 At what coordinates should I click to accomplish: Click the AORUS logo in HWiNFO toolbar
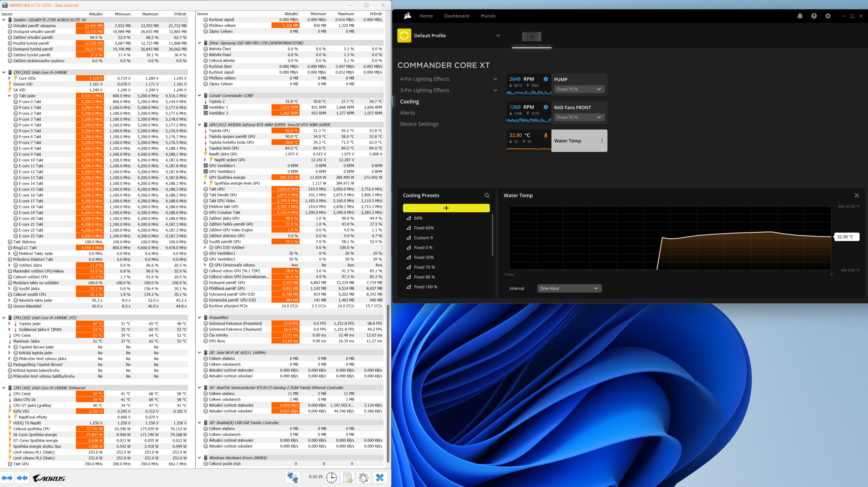tap(49, 478)
